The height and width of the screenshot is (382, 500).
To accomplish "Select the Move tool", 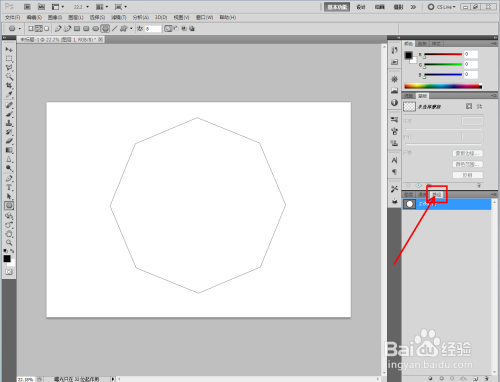I will tap(9, 49).
